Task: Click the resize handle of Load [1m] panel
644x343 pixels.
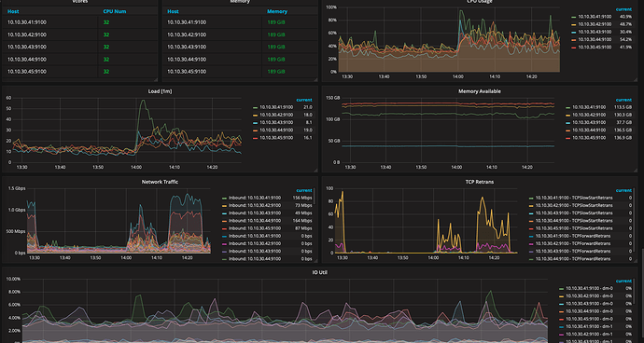Action: [315, 170]
